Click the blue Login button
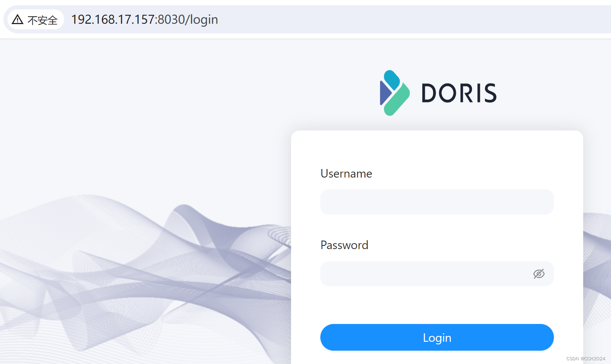The image size is (611, 364). click(x=437, y=337)
